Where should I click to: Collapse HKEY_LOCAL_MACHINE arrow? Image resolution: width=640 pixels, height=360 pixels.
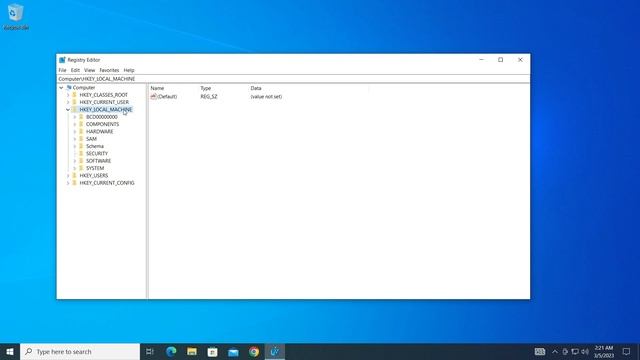click(x=68, y=110)
